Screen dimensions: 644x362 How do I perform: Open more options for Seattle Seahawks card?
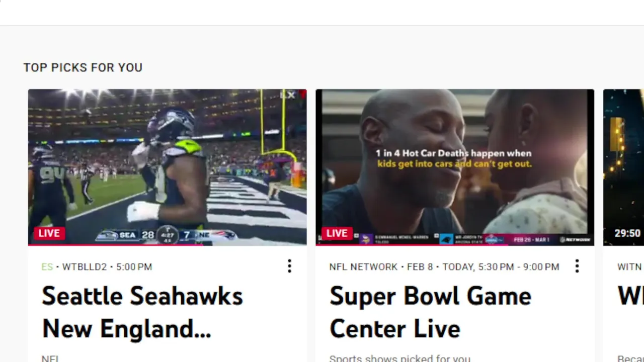289,266
